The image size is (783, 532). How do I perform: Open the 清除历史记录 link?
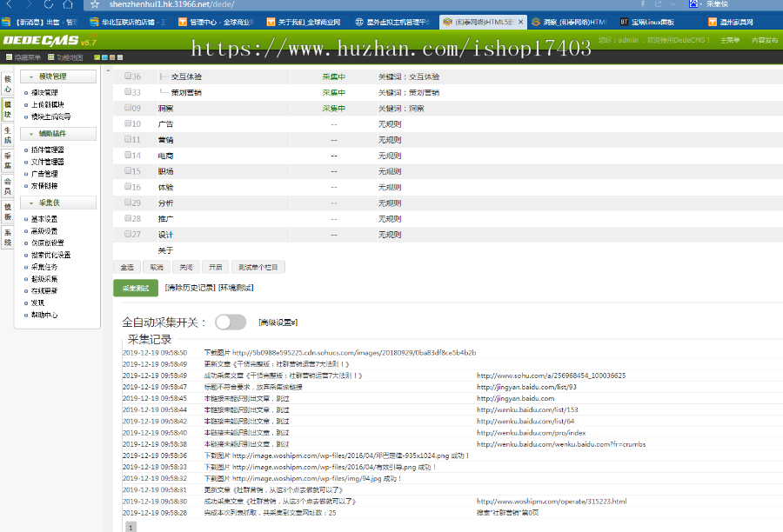pyautogui.click(x=189, y=287)
